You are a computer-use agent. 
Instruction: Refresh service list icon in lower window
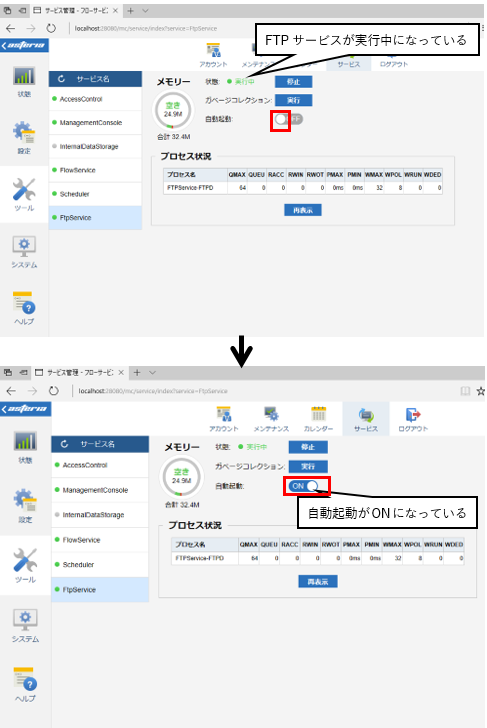(65, 444)
